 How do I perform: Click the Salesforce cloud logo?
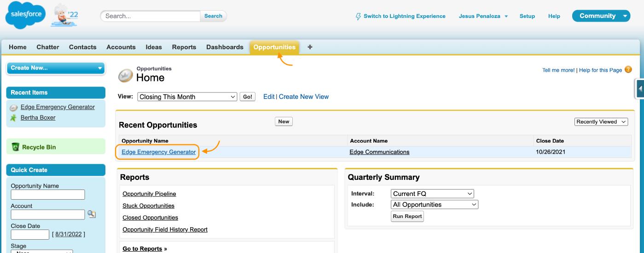(26, 15)
